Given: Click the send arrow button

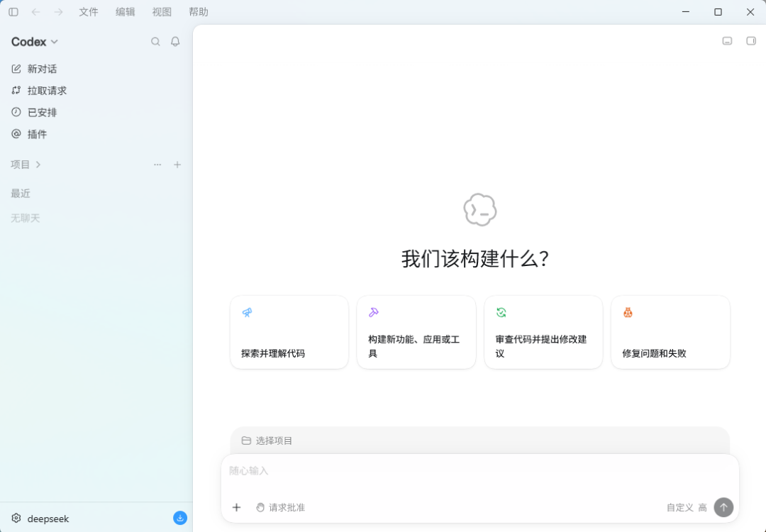Looking at the screenshot, I should tap(723, 508).
